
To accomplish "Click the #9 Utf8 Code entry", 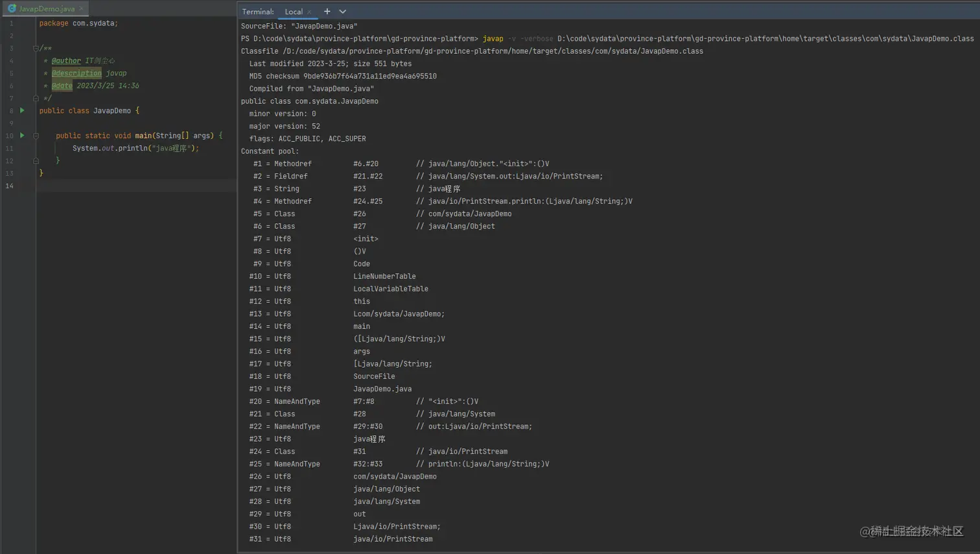I will (312, 263).
